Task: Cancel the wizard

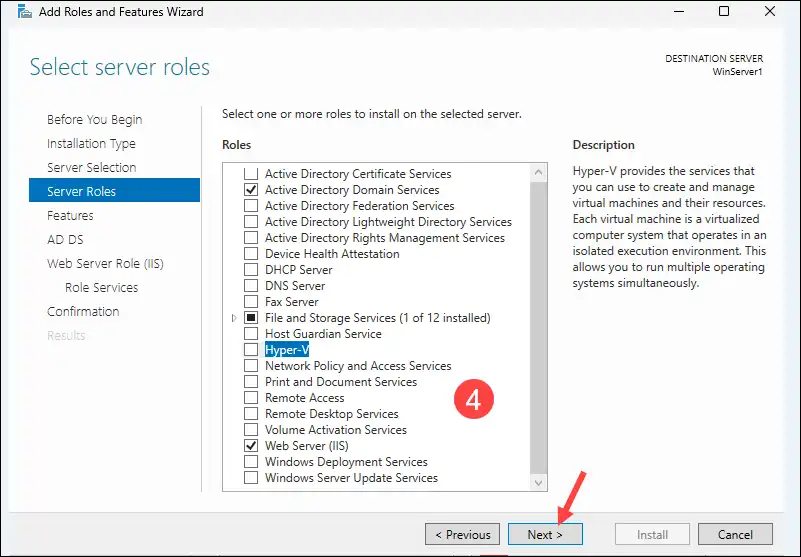Action: coord(735,534)
